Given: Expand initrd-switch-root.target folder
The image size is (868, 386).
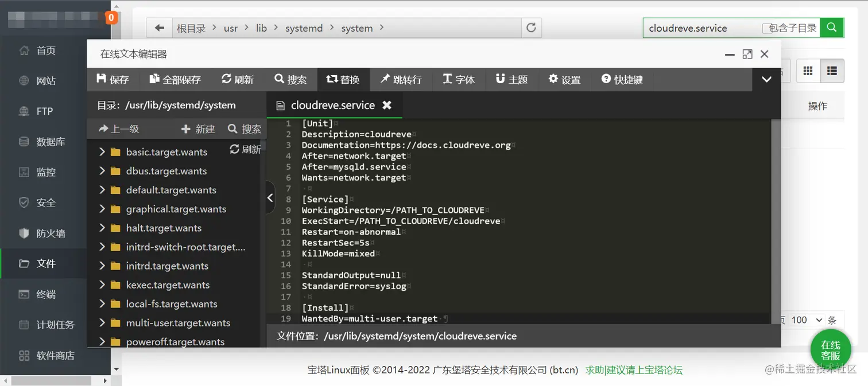Looking at the screenshot, I should click(102, 247).
